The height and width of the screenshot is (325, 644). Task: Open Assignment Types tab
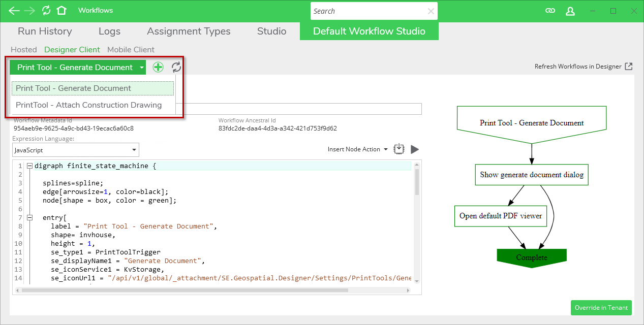[x=189, y=31]
